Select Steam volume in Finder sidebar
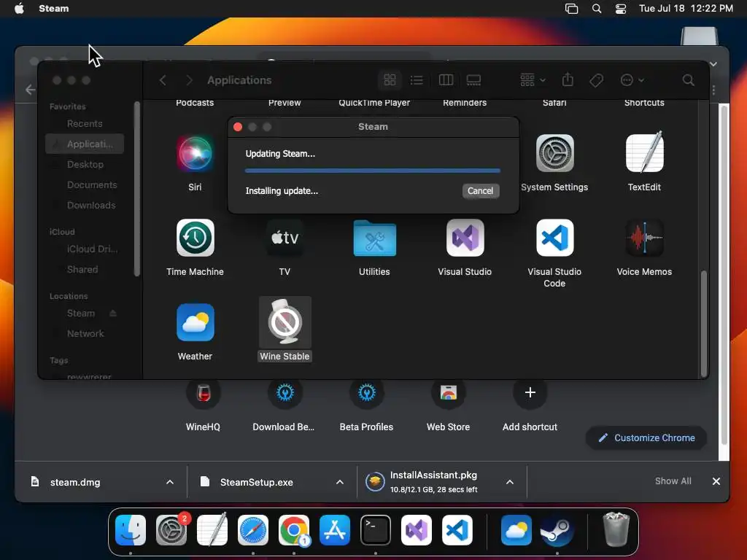Screen dimensions: 747x560 pyautogui.click(x=80, y=314)
